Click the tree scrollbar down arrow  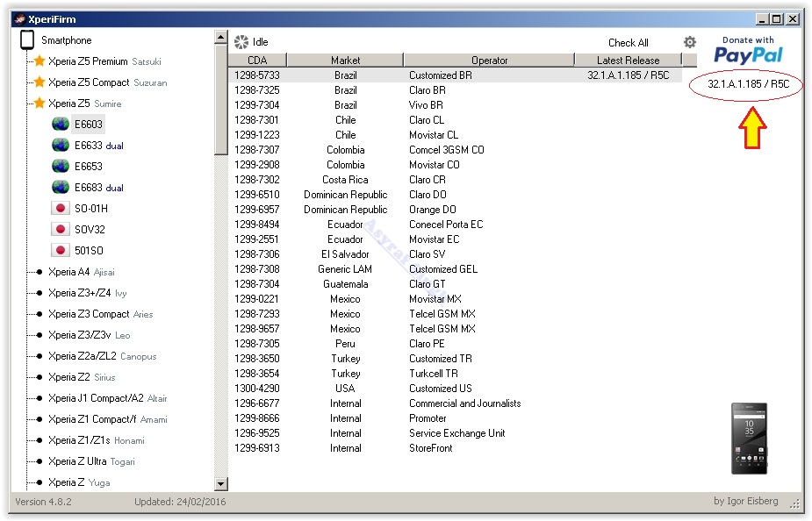(221, 484)
